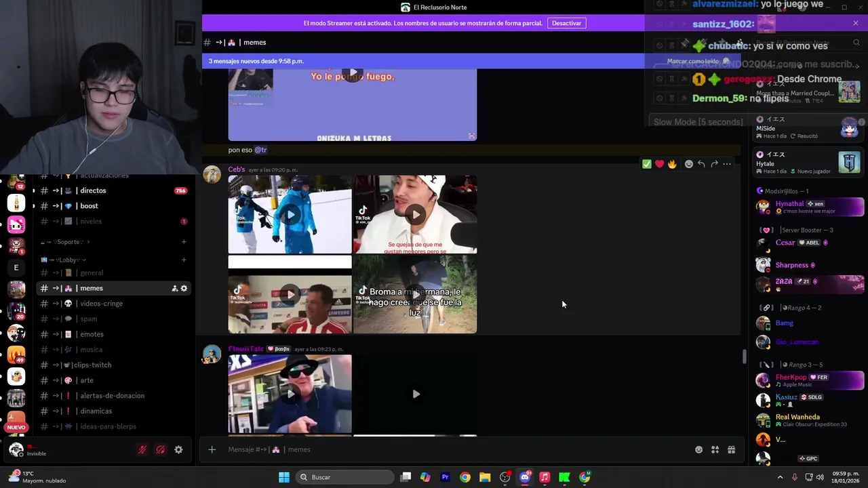
Task: Open the add reaction emoji picker
Action: point(689,164)
